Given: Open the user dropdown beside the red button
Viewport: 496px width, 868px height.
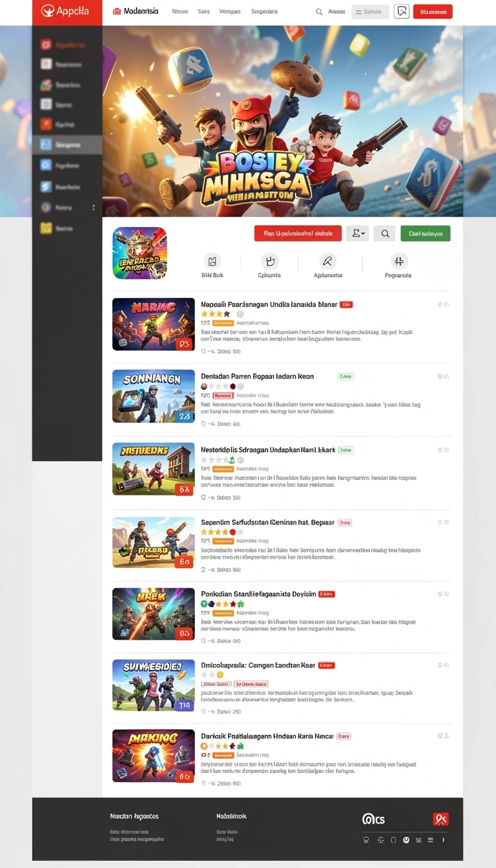Looking at the screenshot, I should coord(358,234).
